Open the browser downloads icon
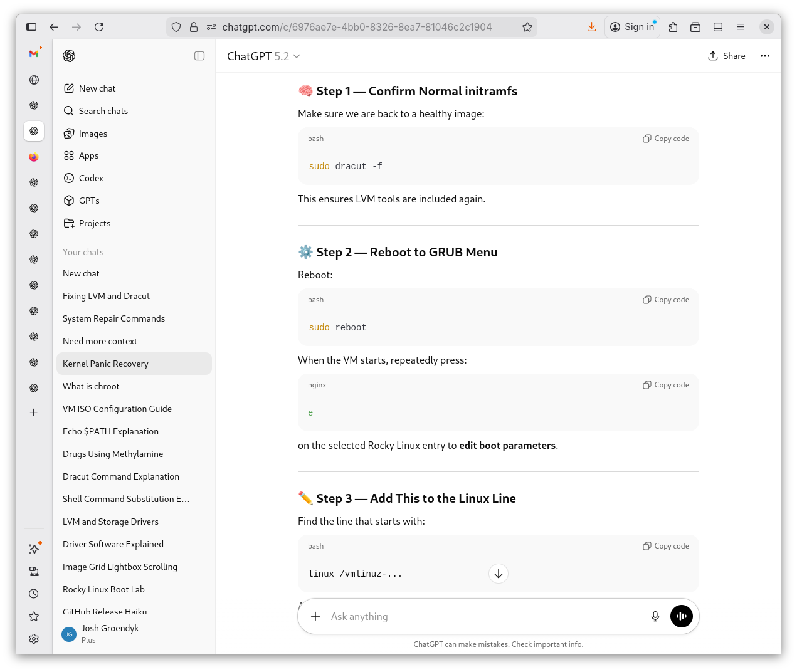 [591, 27]
